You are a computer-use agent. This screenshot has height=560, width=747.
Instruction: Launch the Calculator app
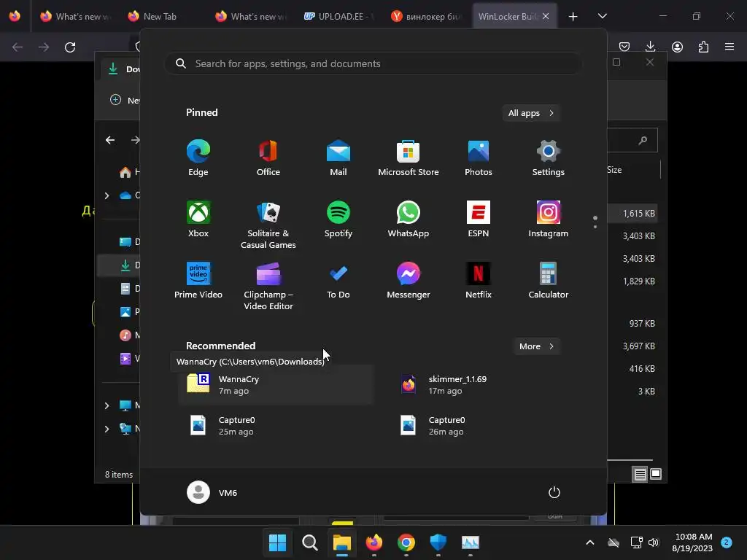(x=549, y=281)
